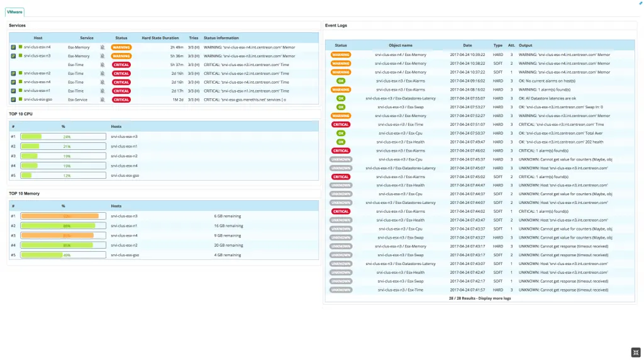Select CPU bar 21% for srvi-clus-esx-n1
The height and width of the screenshot is (362, 644).
(x=64, y=146)
